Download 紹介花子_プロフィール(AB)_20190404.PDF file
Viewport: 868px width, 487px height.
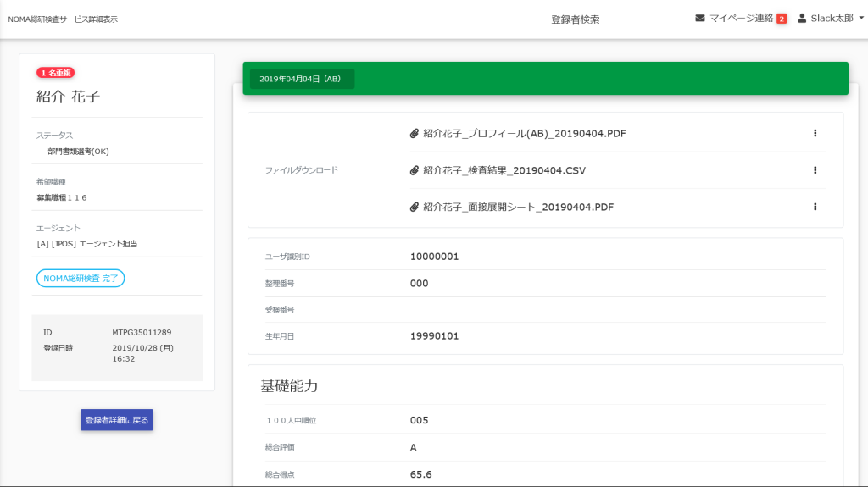coord(525,134)
